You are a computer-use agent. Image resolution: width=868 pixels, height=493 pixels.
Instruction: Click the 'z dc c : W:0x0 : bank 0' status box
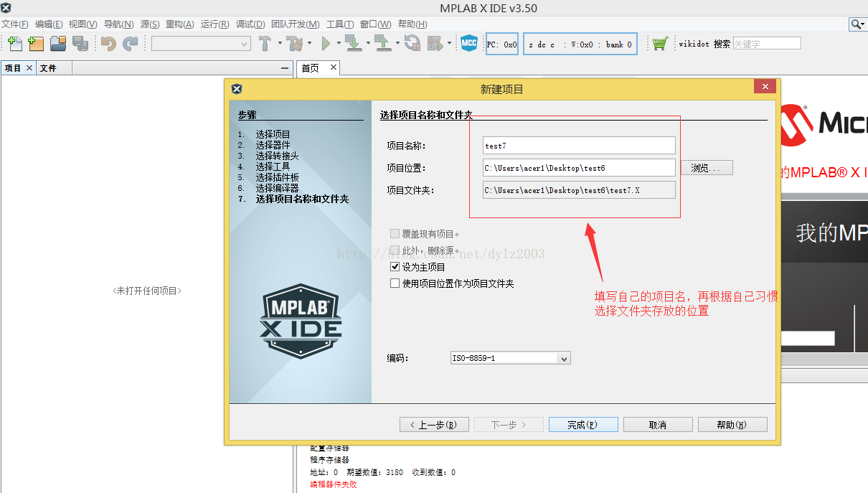coord(580,44)
